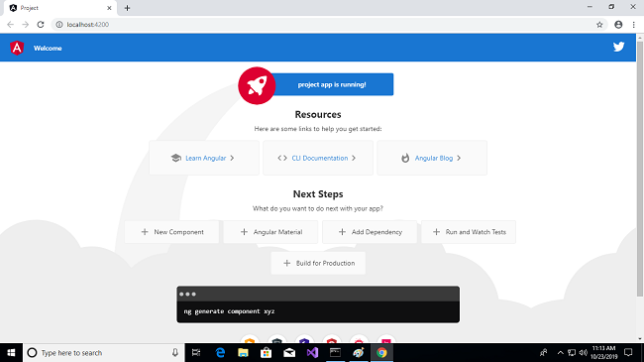Click the project app is running banner

tap(332, 84)
